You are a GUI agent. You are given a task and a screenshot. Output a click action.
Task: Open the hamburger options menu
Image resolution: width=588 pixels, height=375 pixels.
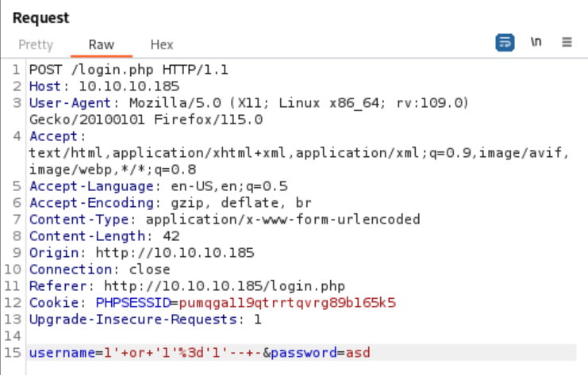pos(567,43)
